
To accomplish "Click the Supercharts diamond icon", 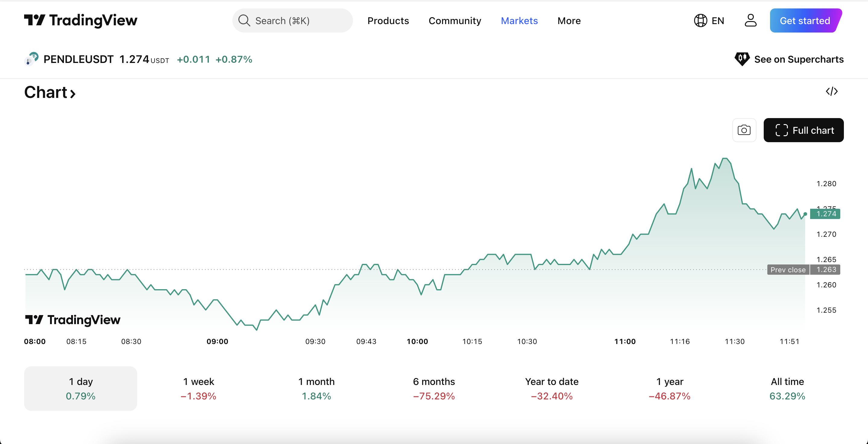I will point(742,59).
